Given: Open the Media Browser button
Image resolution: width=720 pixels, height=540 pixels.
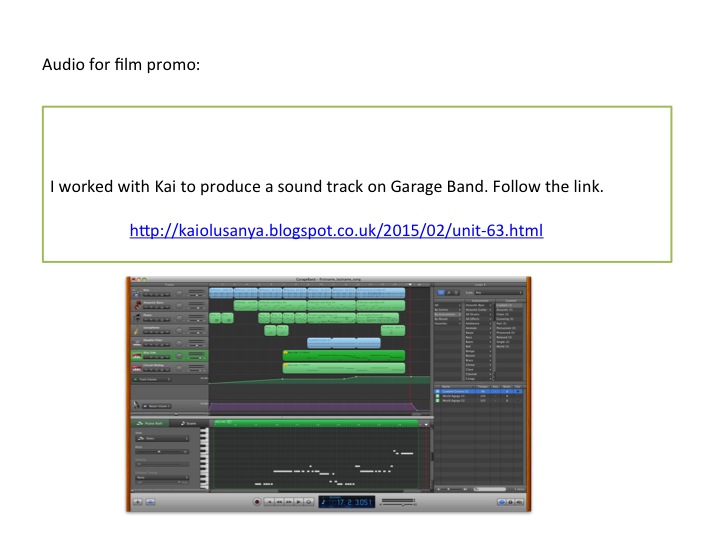Looking at the screenshot, I should click(x=519, y=502).
